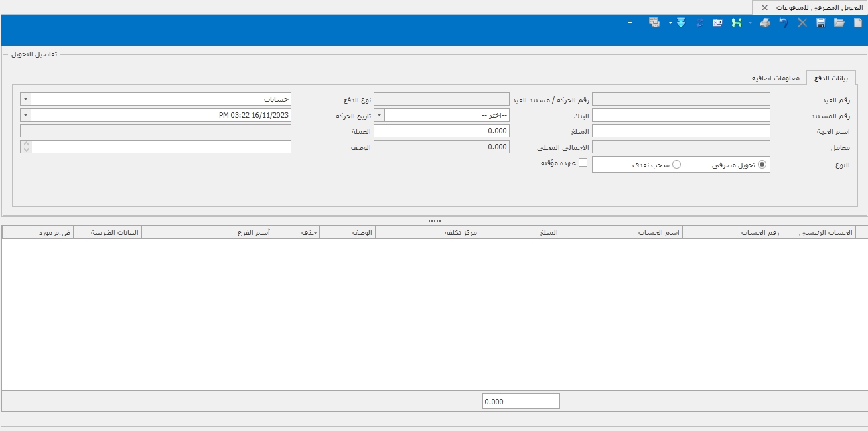This screenshot has height=431, width=868.
Task: Click the green Excel export icon
Action: point(736,23)
